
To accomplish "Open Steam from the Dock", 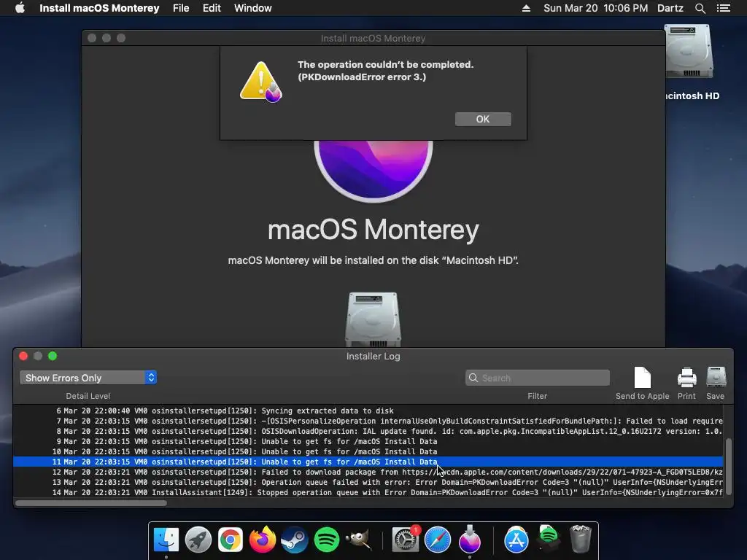I will [x=295, y=540].
